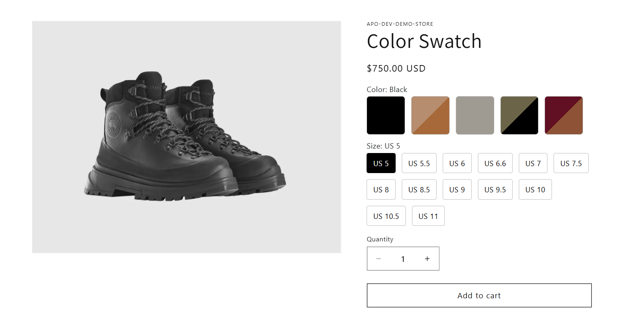Decrease quantity with the minus icon
This screenshot has height=313, width=644.
click(x=378, y=259)
